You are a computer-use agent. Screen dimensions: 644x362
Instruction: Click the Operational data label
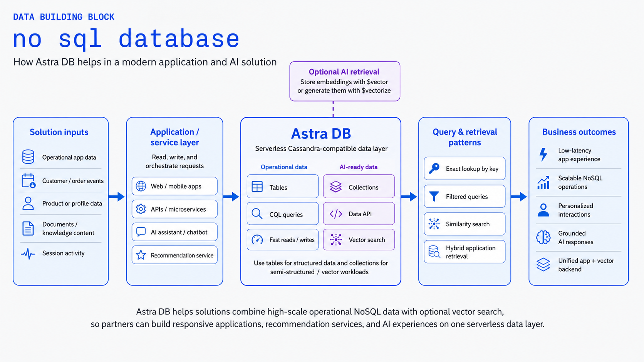click(x=284, y=167)
